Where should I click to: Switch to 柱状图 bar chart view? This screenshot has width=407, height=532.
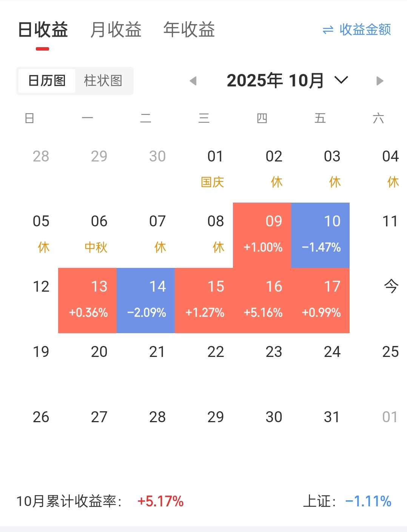(x=103, y=81)
